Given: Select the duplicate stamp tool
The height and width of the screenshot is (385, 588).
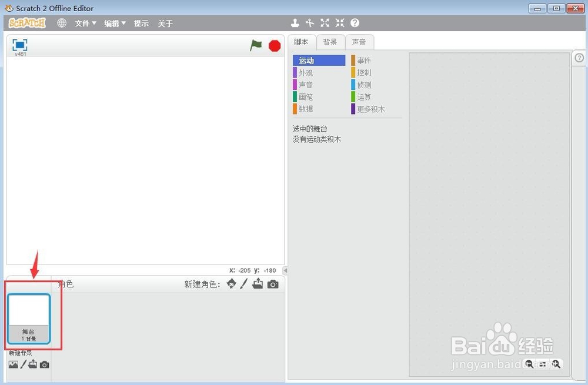Looking at the screenshot, I should coord(295,24).
